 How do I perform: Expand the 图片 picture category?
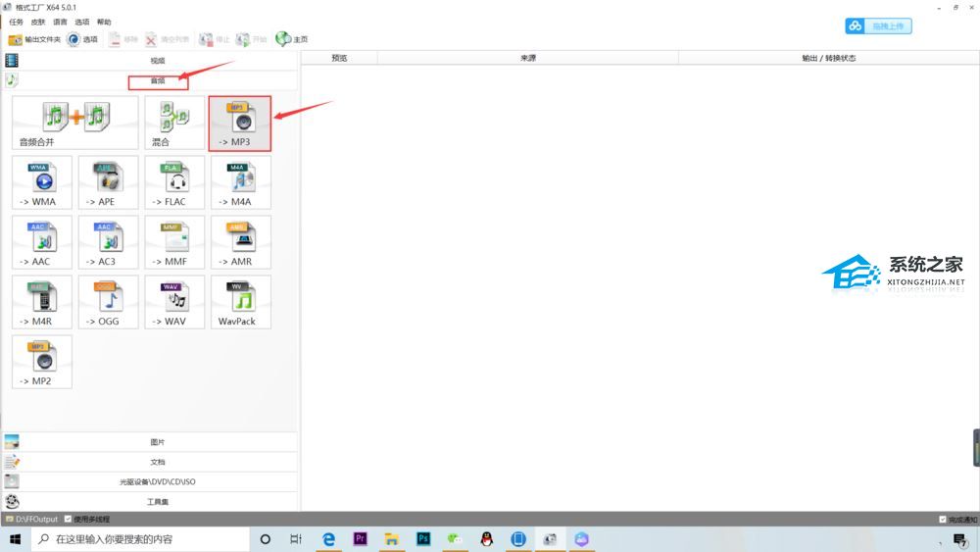click(150, 442)
